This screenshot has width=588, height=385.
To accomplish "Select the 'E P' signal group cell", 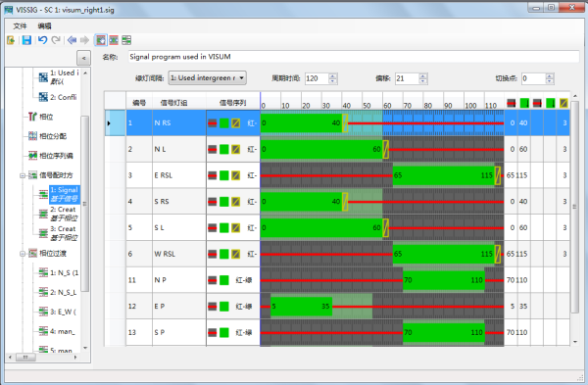I will click(x=179, y=307).
